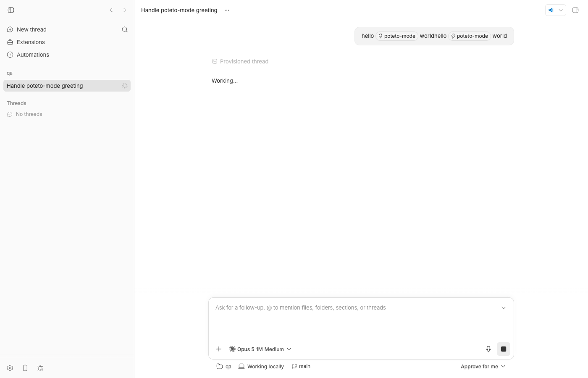Select the qa folder chip below composer
This screenshot has width=588, height=378.
224,366
